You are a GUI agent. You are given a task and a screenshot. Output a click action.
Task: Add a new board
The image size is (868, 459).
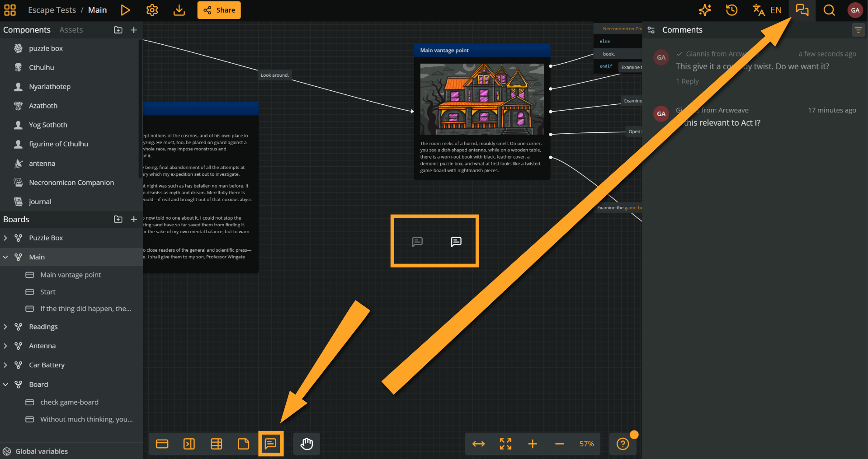134,219
